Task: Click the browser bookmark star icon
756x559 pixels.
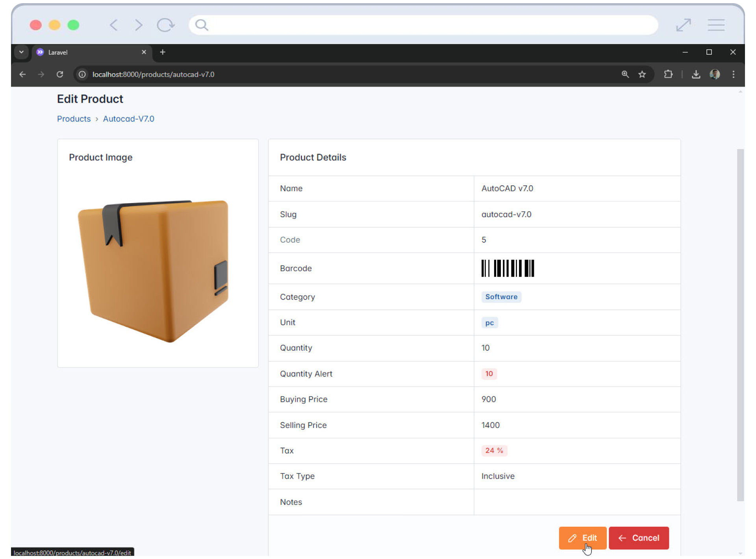Action: pos(643,74)
